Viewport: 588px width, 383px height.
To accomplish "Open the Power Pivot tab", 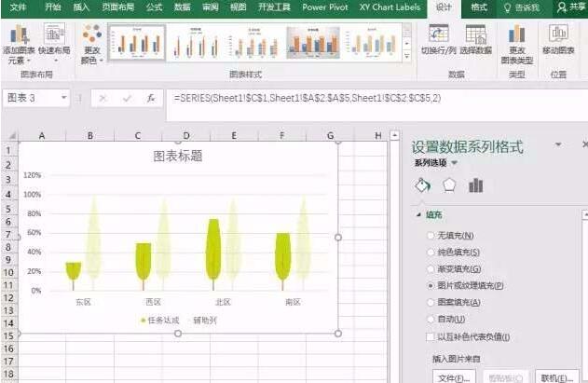I will 324,7.
